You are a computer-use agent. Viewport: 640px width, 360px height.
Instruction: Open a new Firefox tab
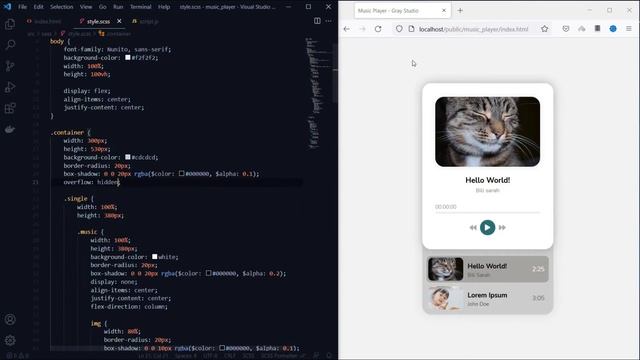tap(460, 11)
